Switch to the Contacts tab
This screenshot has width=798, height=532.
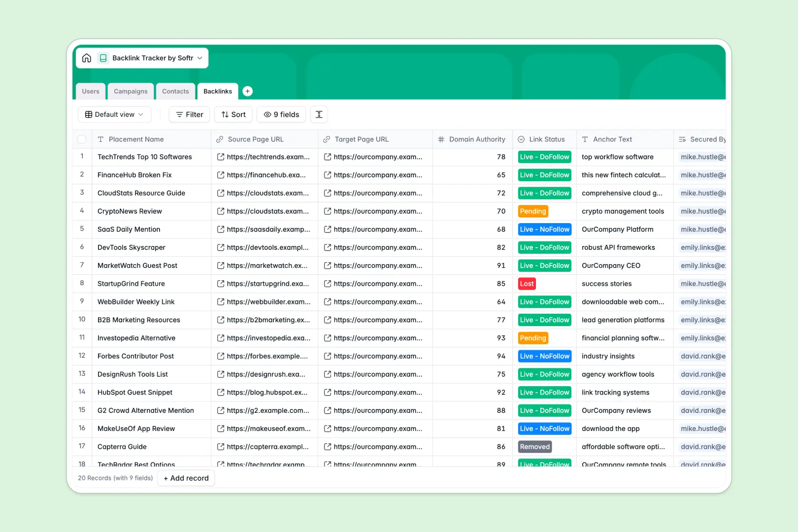click(x=175, y=91)
